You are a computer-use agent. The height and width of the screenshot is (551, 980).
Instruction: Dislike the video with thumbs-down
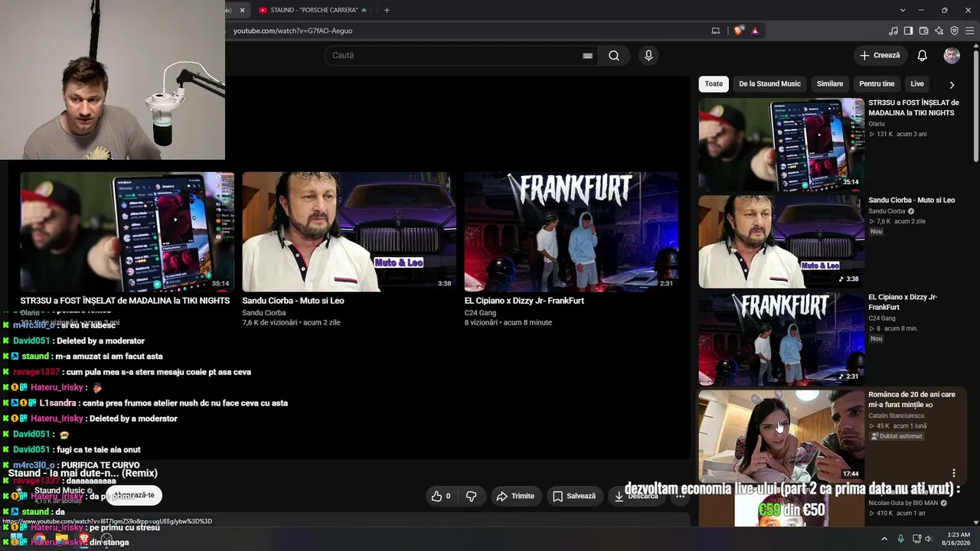(x=472, y=496)
